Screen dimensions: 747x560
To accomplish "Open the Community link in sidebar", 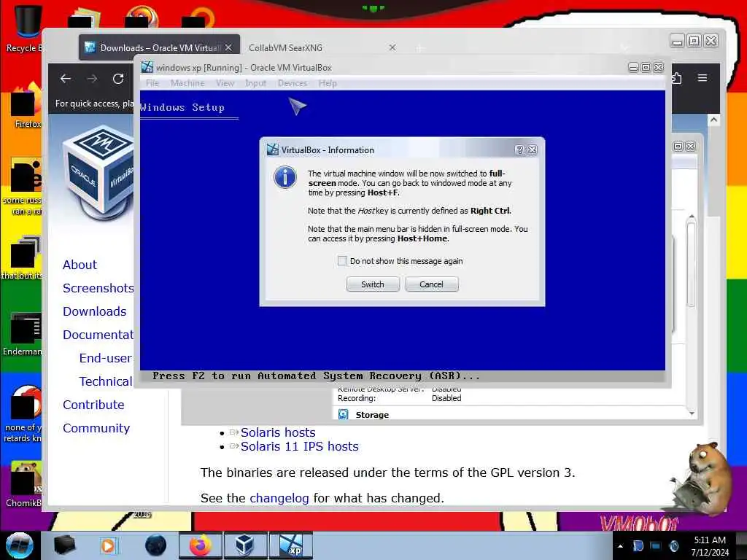I will pyautogui.click(x=96, y=428).
